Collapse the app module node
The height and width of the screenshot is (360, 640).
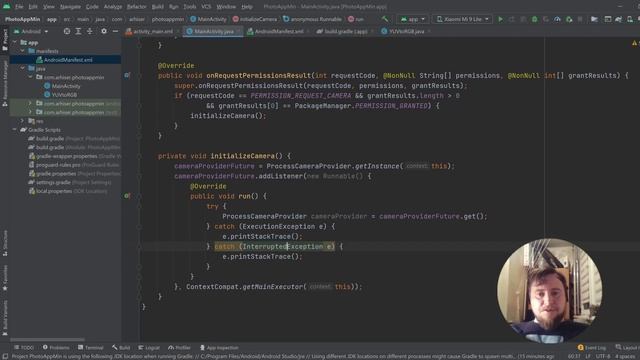[x=15, y=42]
